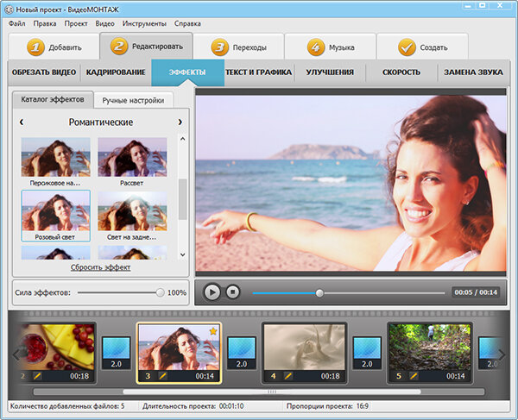
Task: Switch to СКОРОСТЬ tab
Action: click(401, 72)
